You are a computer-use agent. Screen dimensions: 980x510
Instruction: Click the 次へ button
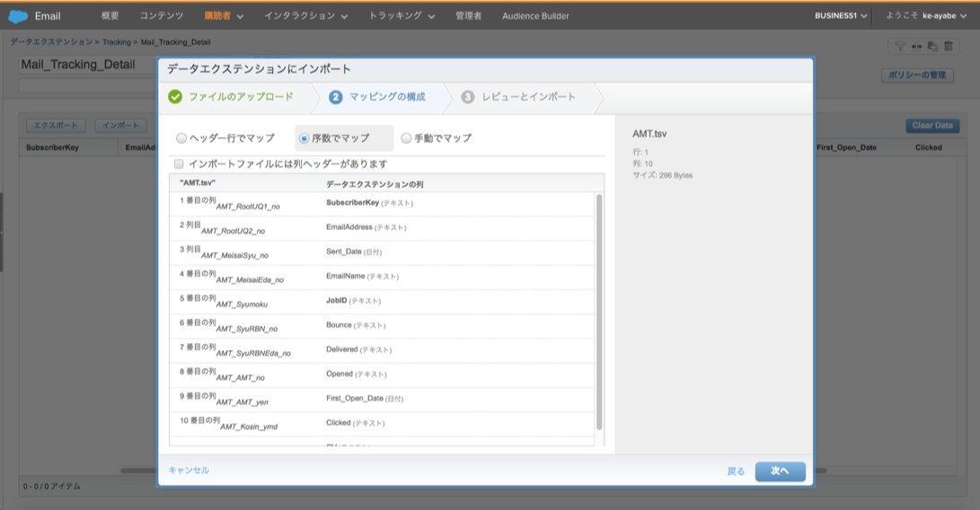[780, 471]
